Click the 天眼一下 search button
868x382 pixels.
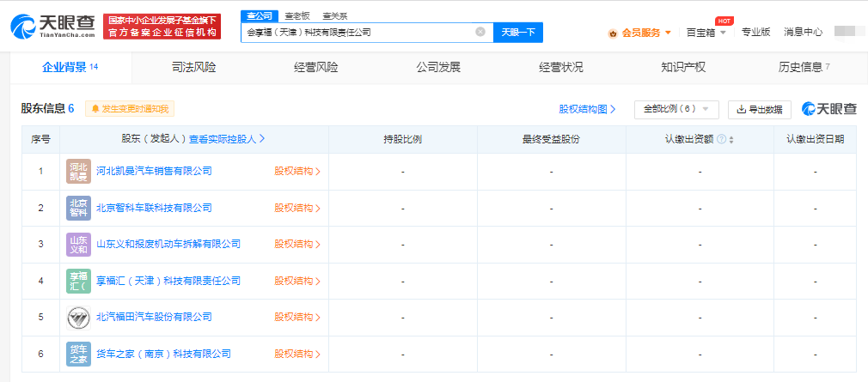(x=518, y=32)
